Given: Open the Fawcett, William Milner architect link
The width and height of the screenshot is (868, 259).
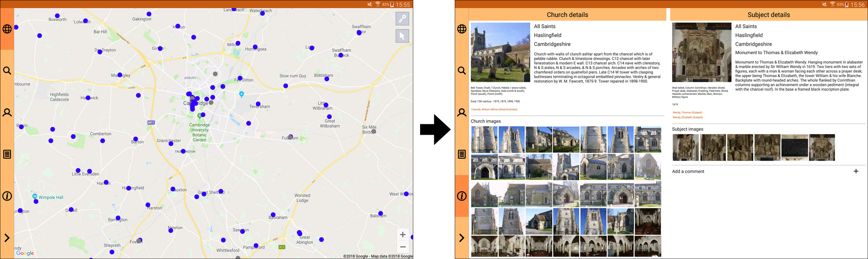Looking at the screenshot, I should point(494,109).
